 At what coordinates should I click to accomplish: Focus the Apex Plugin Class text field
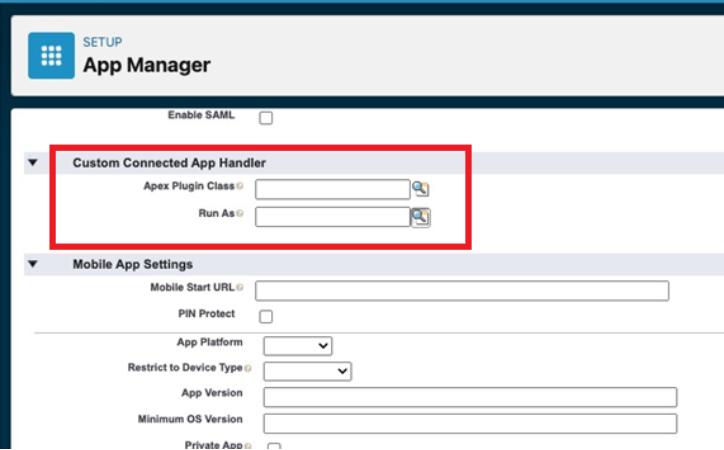[x=332, y=189]
